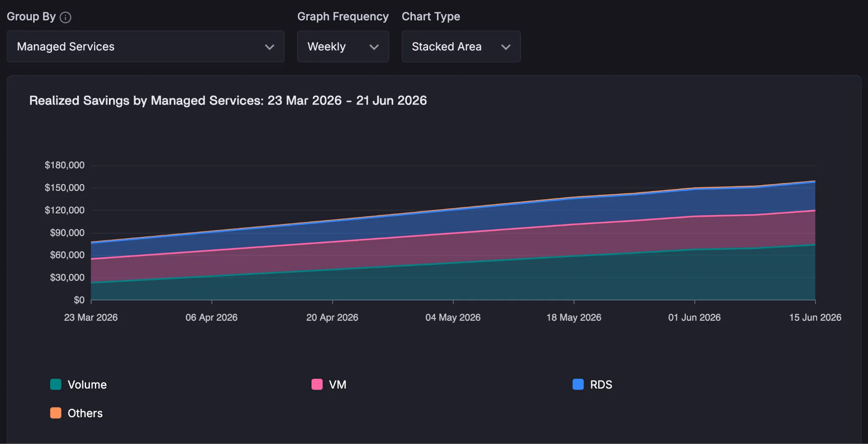Open the Managed Services dropdown
Screen dimensions: 868x444
[x=145, y=47]
